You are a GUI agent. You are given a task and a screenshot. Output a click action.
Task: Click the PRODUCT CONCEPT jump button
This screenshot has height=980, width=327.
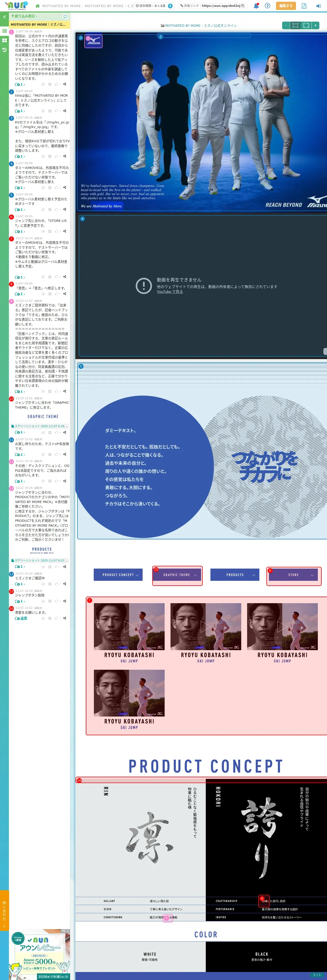coord(118,575)
